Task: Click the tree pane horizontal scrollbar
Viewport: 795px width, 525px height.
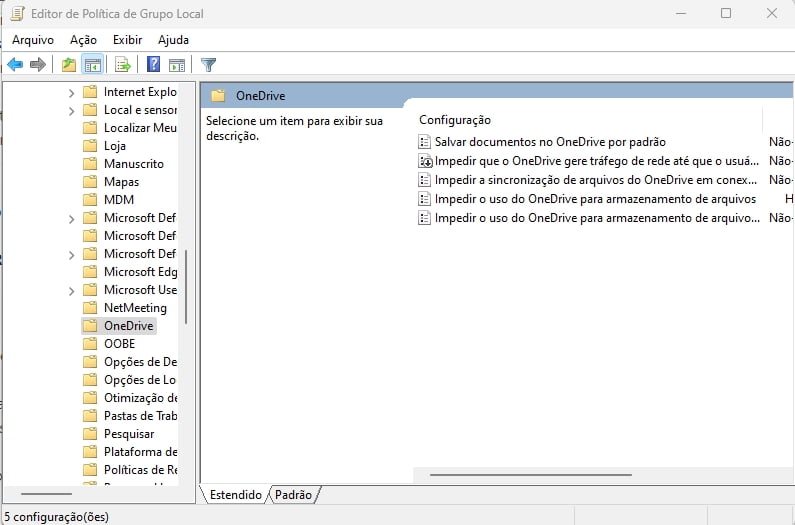Action: pyautogui.click(x=47, y=494)
